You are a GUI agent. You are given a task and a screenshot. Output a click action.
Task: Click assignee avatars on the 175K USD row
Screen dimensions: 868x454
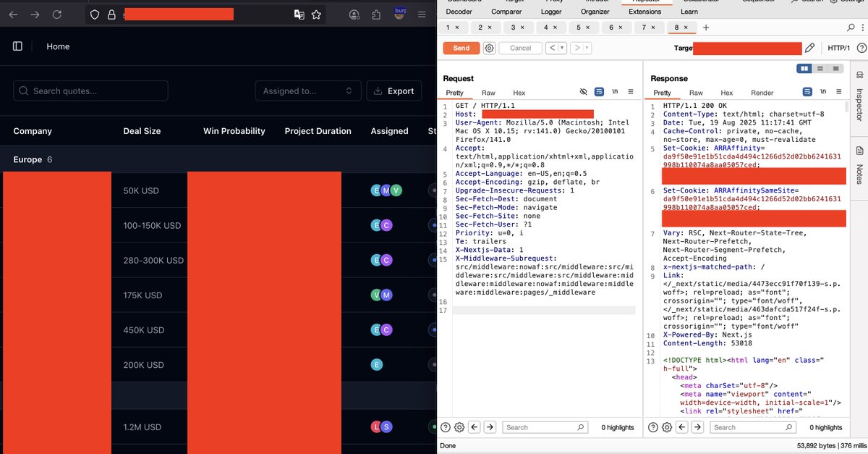click(x=381, y=295)
